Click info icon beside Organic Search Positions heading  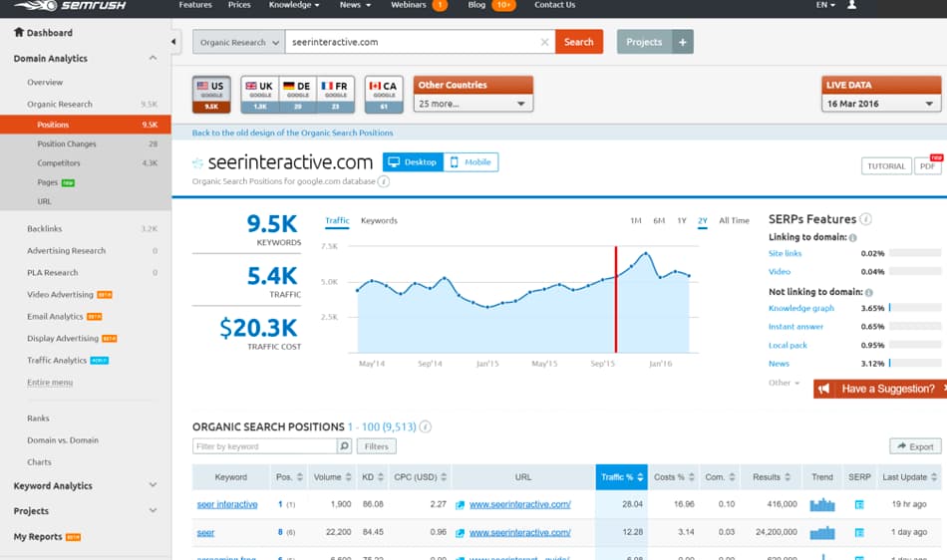click(x=426, y=426)
